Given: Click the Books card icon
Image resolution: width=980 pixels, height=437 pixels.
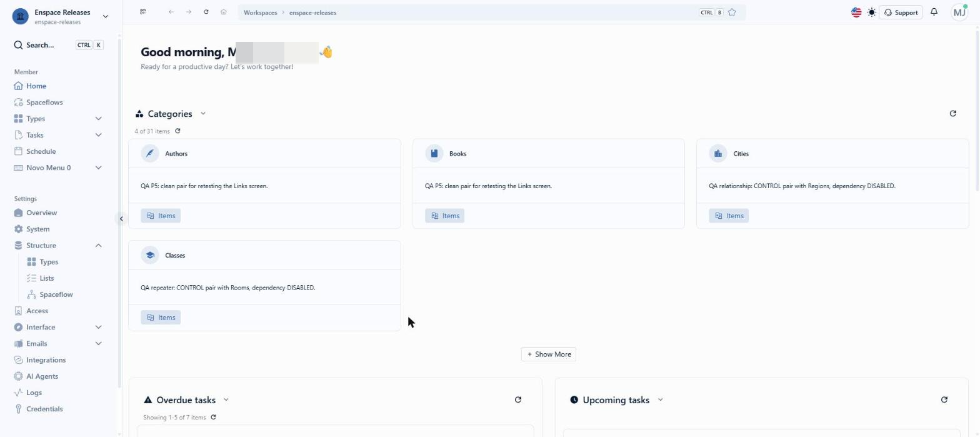Looking at the screenshot, I should point(434,154).
